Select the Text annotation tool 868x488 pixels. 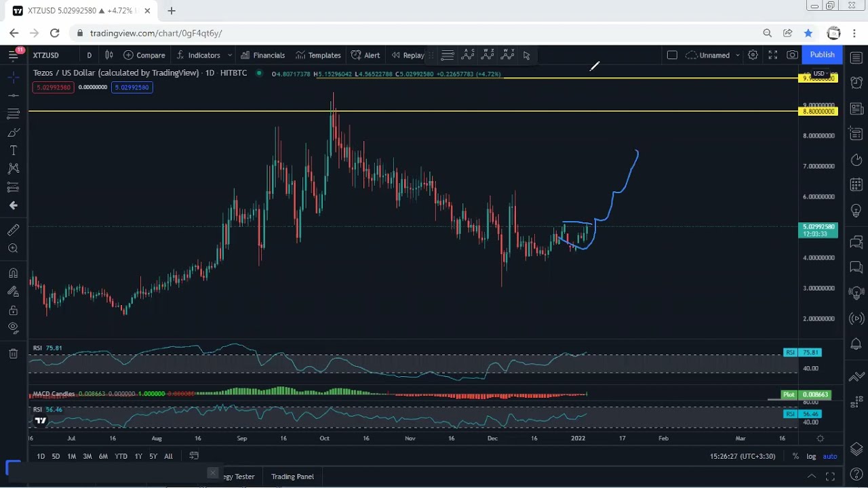[x=13, y=150]
